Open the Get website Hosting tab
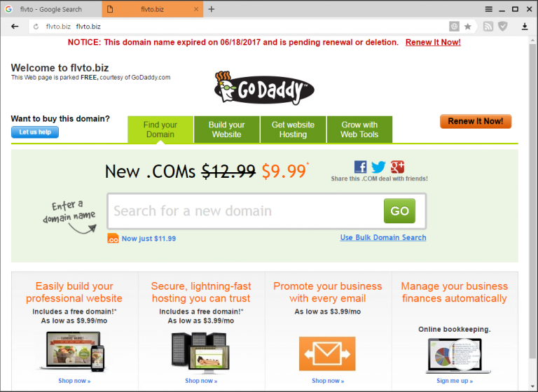Viewport: 538px width, 392px height. (293, 129)
